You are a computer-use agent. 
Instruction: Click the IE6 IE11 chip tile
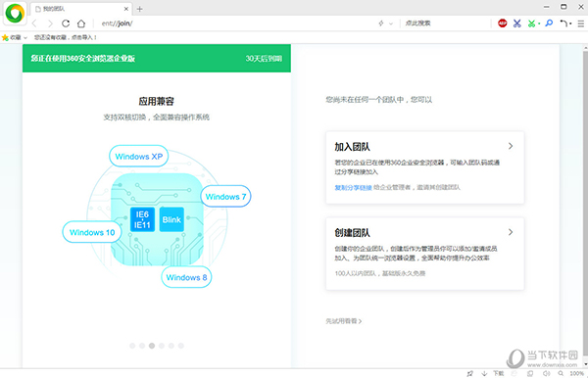[x=142, y=219]
